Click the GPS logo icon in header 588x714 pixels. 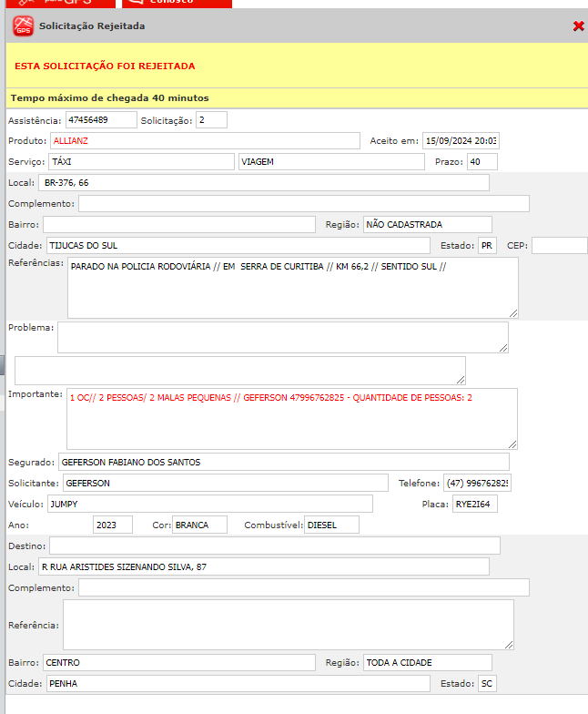pyautogui.click(x=23, y=26)
